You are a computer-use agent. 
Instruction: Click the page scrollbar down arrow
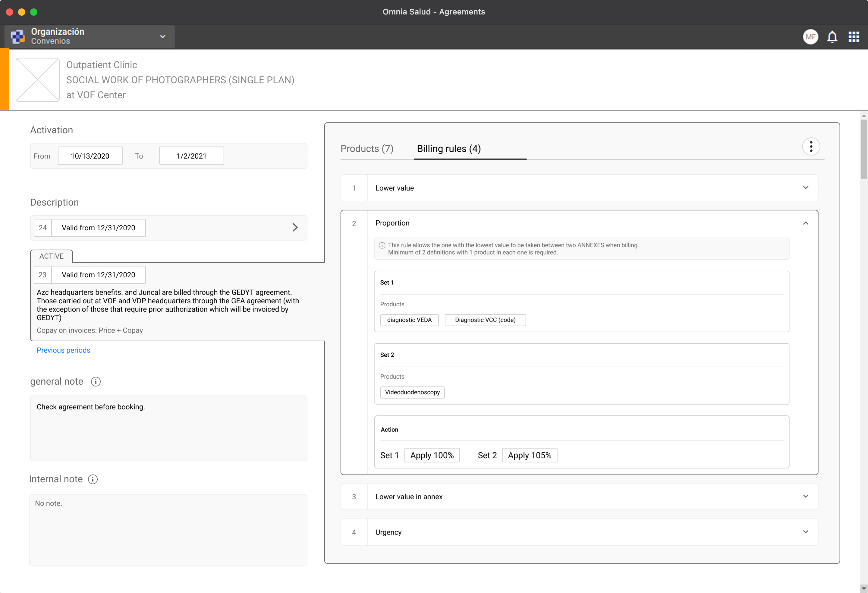tap(863, 588)
